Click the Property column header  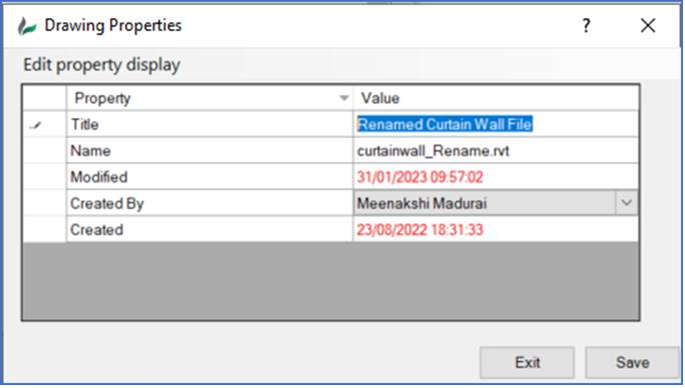(209, 98)
